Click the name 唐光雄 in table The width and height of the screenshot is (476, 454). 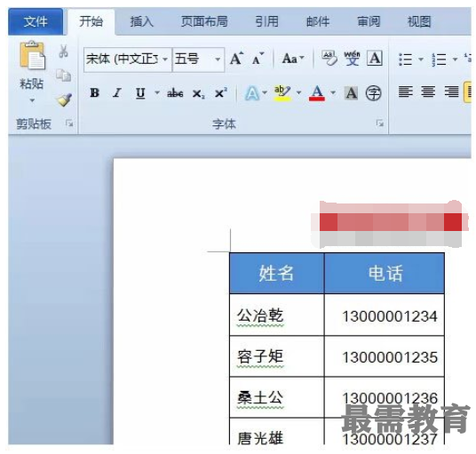click(260, 438)
